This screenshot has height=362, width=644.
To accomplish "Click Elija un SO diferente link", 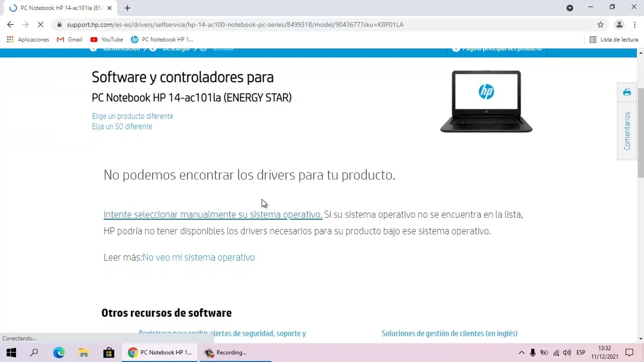I will pyautogui.click(x=122, y=127).
